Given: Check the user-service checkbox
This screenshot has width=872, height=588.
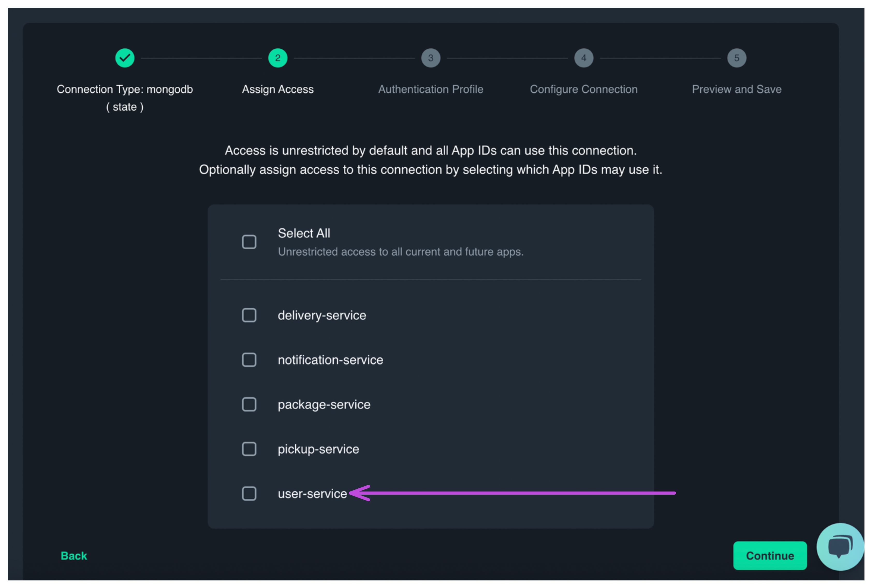Looking at the screenshot, I should [249, 494].
